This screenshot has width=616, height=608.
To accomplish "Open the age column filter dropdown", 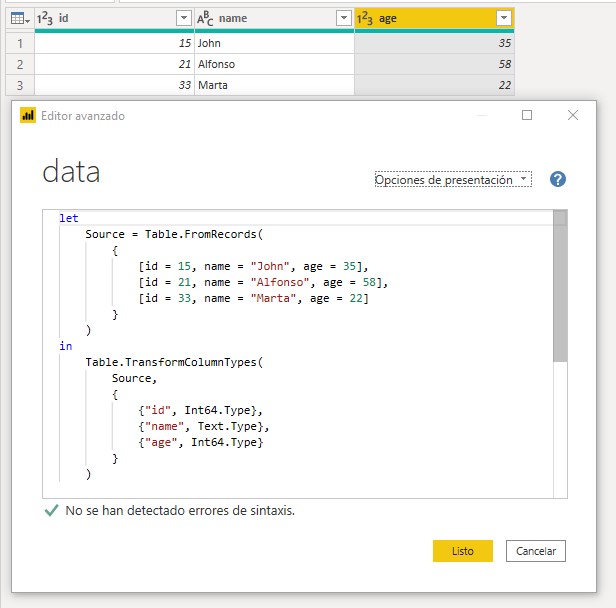I will tap(504, 18).
